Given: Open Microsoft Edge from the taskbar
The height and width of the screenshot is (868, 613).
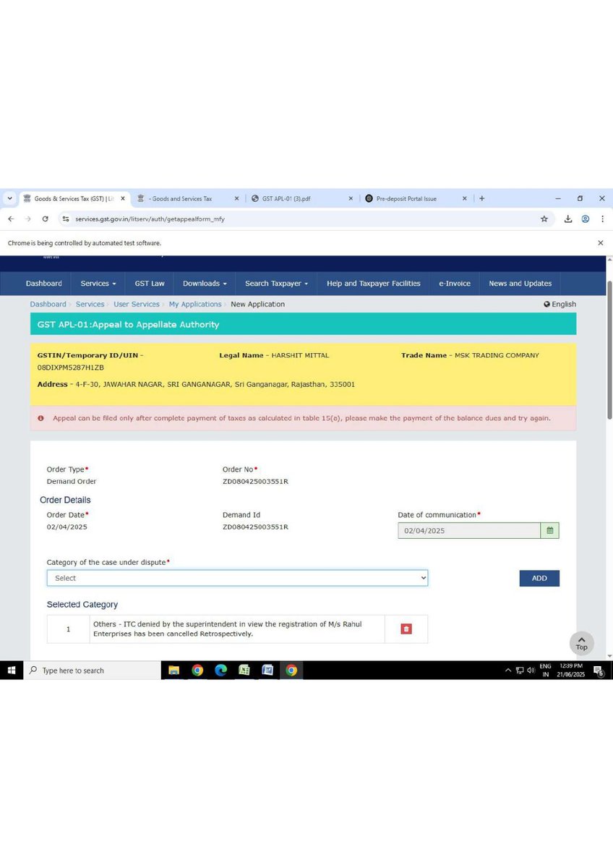Looking at the screenshot, I should point(221,671).
